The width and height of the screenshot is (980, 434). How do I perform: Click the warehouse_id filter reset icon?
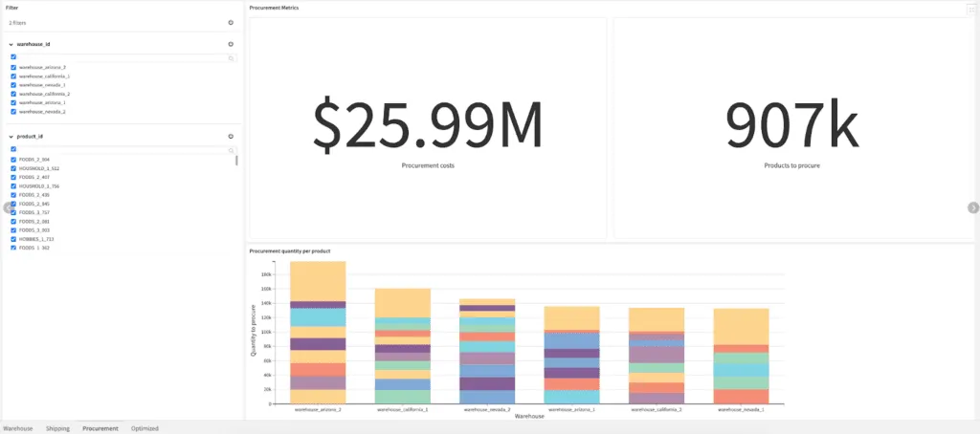(x=231, y=44)
